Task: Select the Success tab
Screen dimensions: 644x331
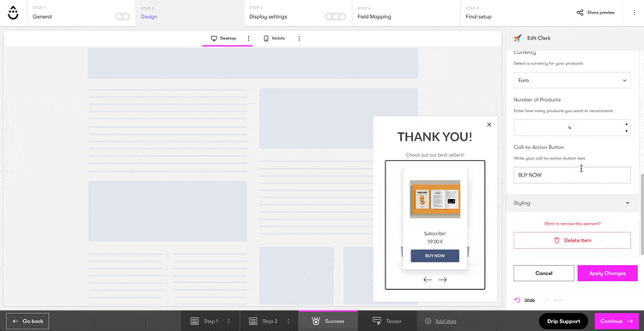Action: click(328, 322)
